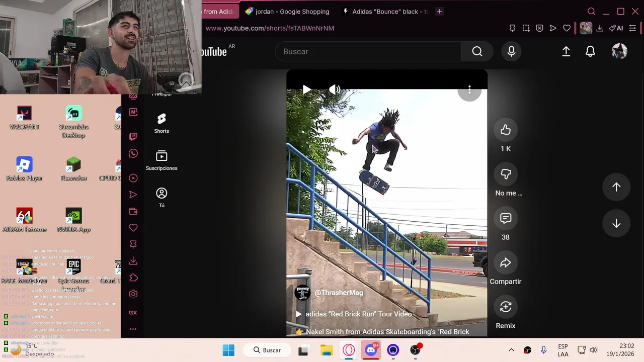Open Easy Setup sliders menu
Screen dimensions: 644x362
coord(632,28)
